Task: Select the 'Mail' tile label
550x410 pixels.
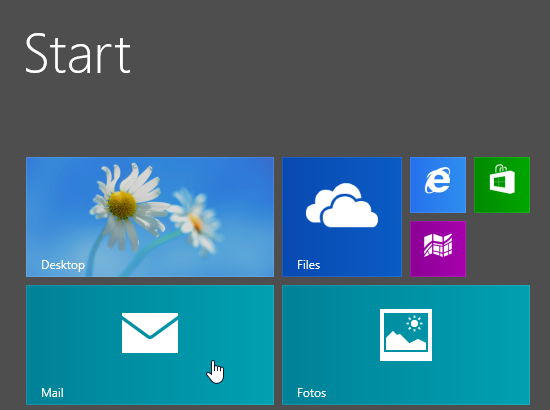Action: (x=52, y=393)
